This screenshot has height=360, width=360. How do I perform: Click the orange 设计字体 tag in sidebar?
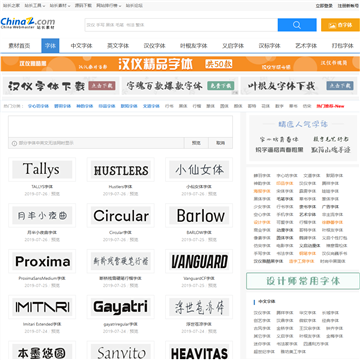[x=262, y=222]
